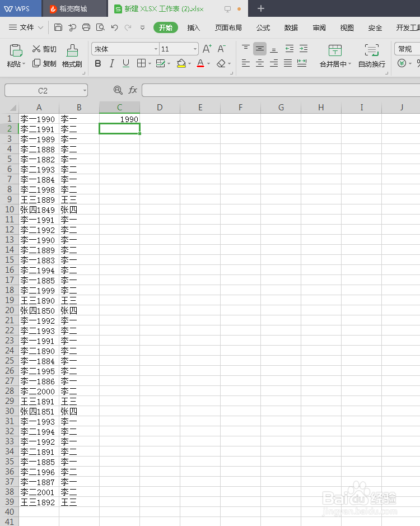Screen dimensions: 420x526
Task: Click the fx insert function icon
Action: pyautogui.click(x=133, y=90)
